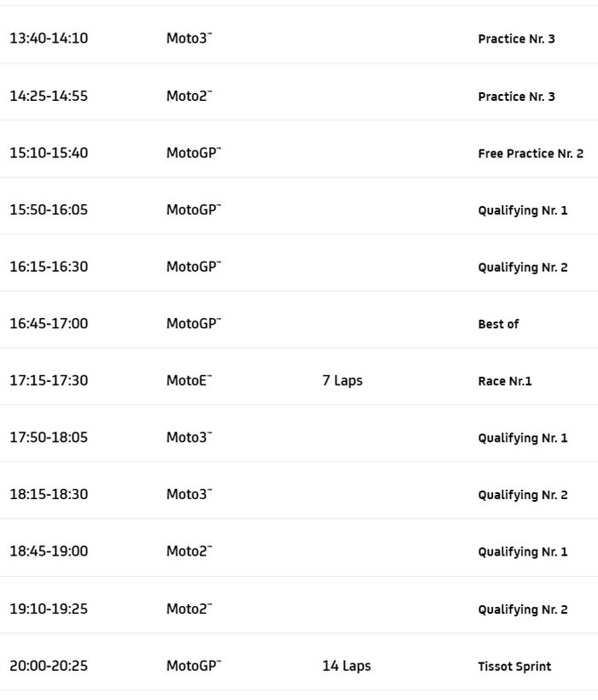The width and height of the screenshot is (598, 700).
Task: Click the 14 Laps text
Action: [346, 666]
